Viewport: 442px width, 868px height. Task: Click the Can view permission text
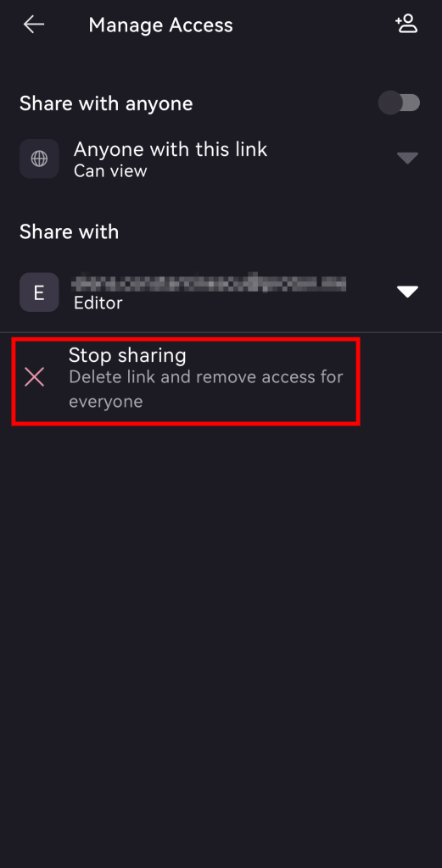coord(110,171)
